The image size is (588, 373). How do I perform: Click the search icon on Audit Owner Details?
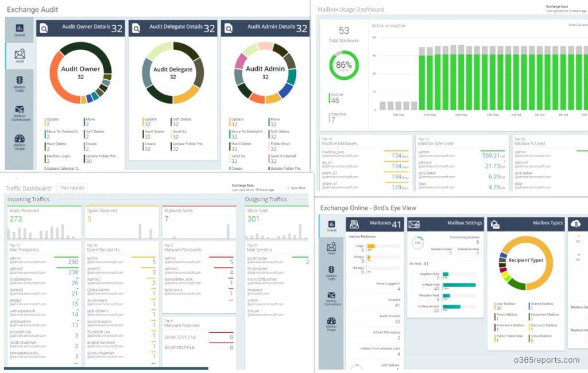pyautogui.click(x=44, y=27)
